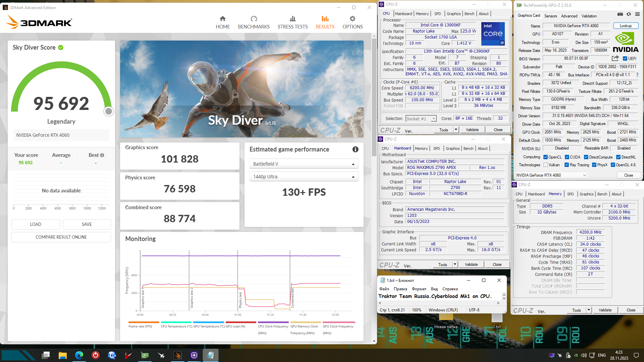
Task: Click the BIOS export share icon in GPU-Z
Action: coord(615,58)
